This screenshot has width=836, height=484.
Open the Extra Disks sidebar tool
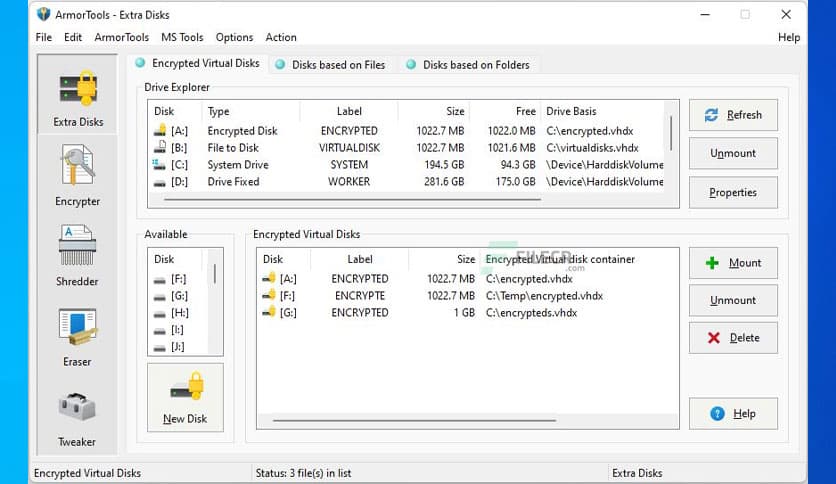[78, 94]
